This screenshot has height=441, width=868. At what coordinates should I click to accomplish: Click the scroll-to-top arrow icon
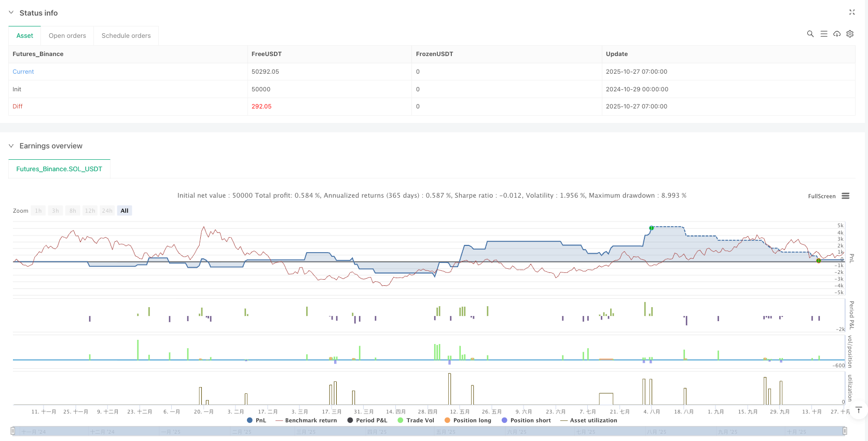point(859,410)
